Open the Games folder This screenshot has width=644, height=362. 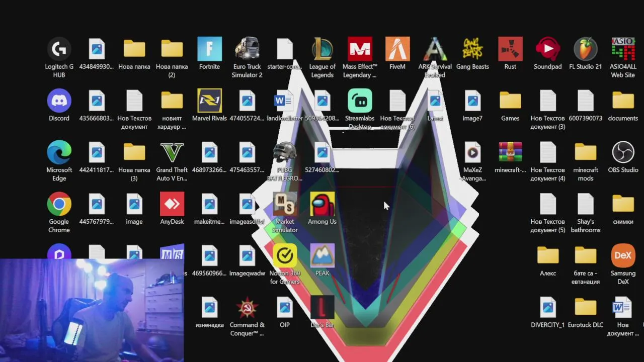[x=510, y=105]
